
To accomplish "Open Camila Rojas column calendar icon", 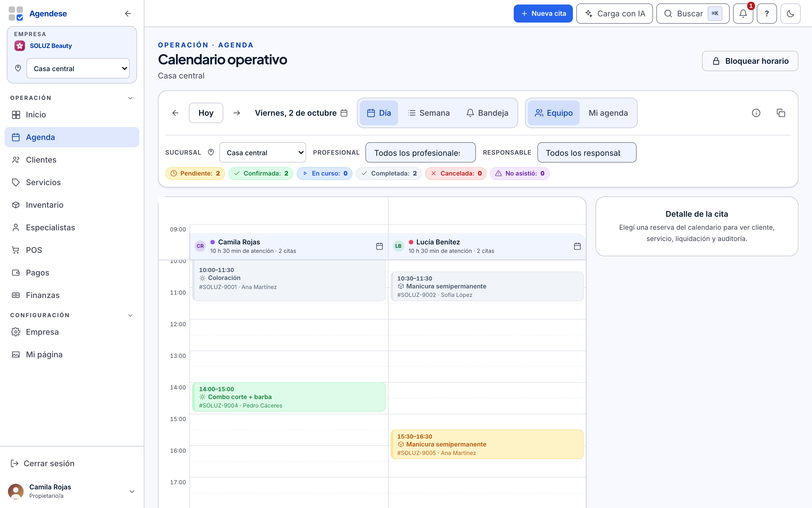I will click(x=379, y=246).
